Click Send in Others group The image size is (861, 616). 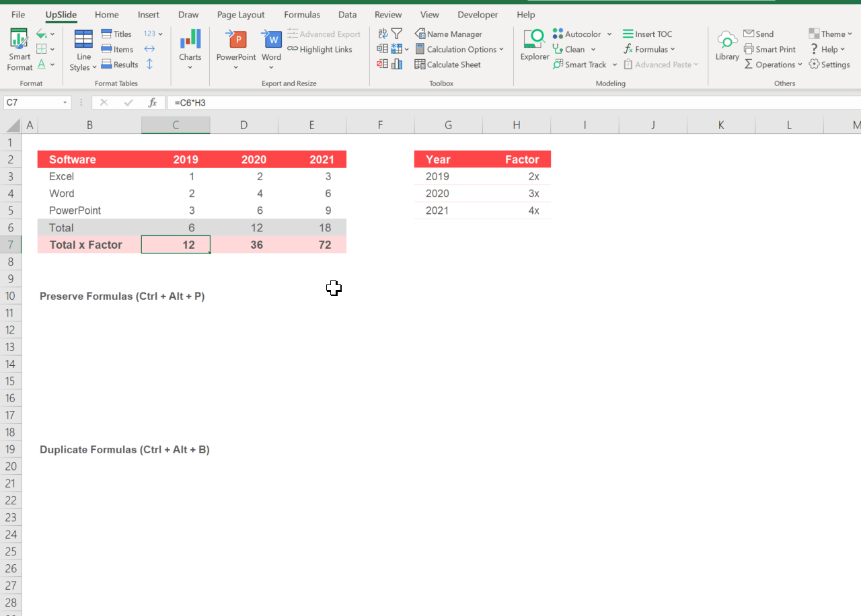[x=759, y=34]
